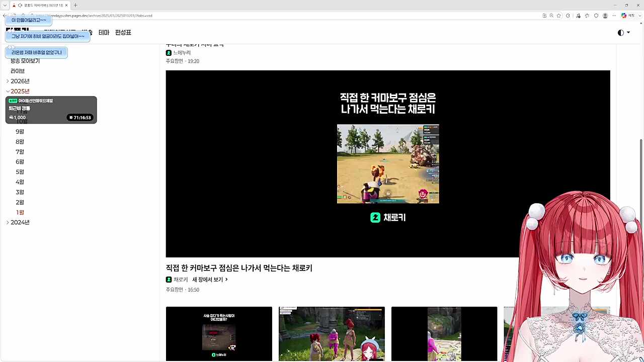This screenshot has width=644, height=362.
Task: Click the zoom magnifier icon in address bar
Action: tap(552, 16)
